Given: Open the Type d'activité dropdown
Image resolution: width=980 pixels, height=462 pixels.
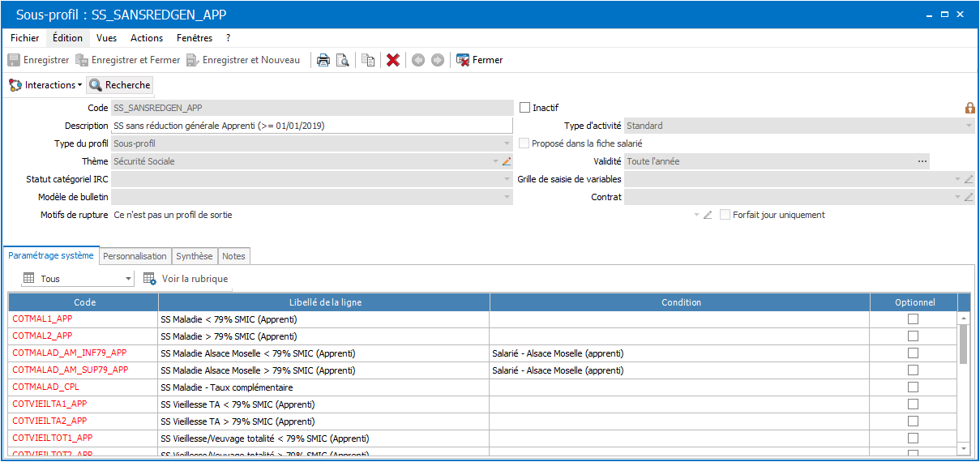Looking at the screenshot, I should pos(969,126).
